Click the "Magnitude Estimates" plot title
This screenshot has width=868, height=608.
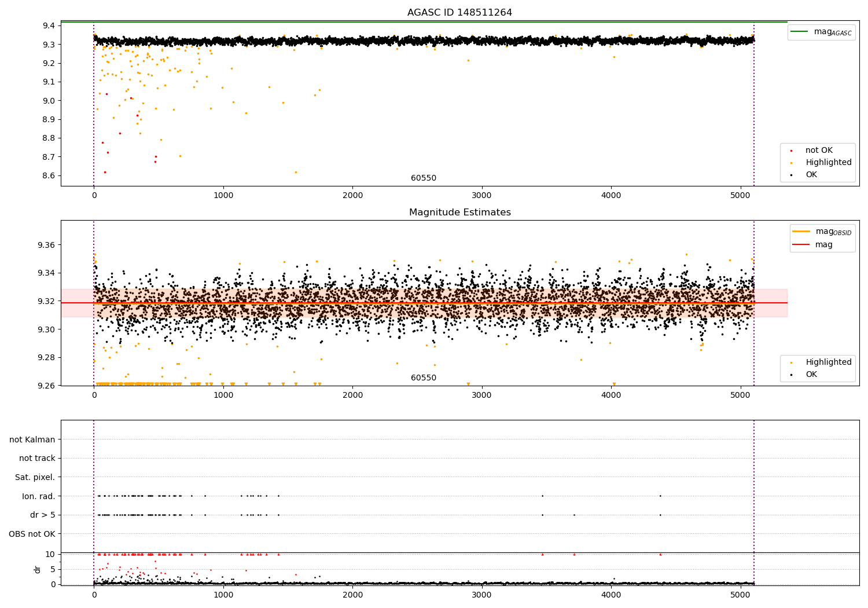459,213
